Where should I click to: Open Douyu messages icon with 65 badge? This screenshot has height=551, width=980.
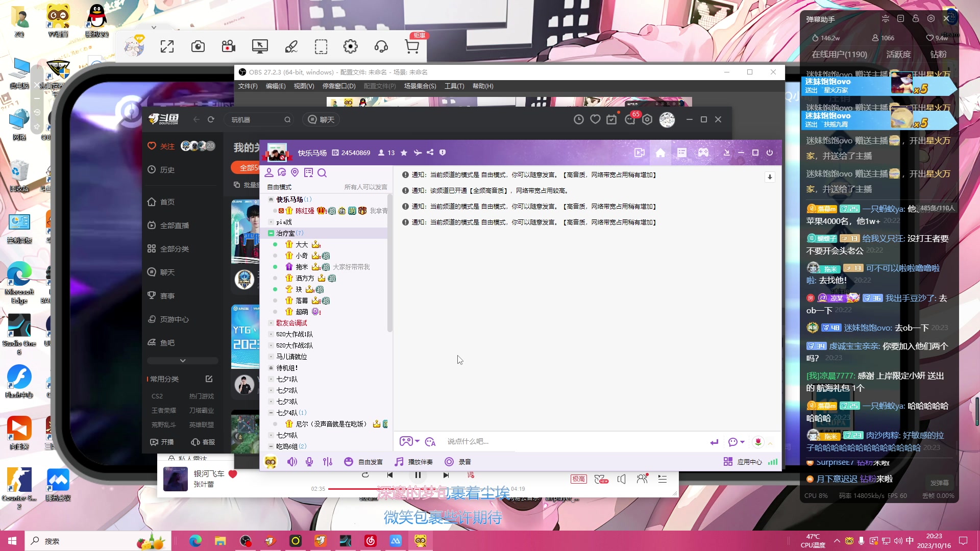[x=630, y=119]
